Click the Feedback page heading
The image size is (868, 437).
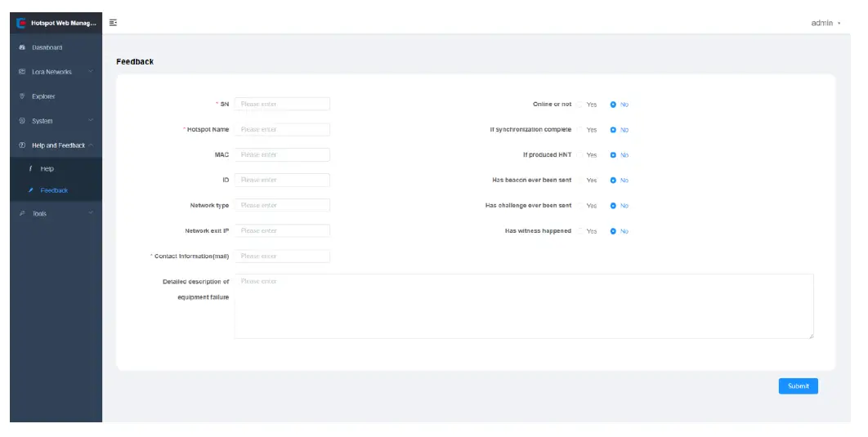click(x=135, y=61)
